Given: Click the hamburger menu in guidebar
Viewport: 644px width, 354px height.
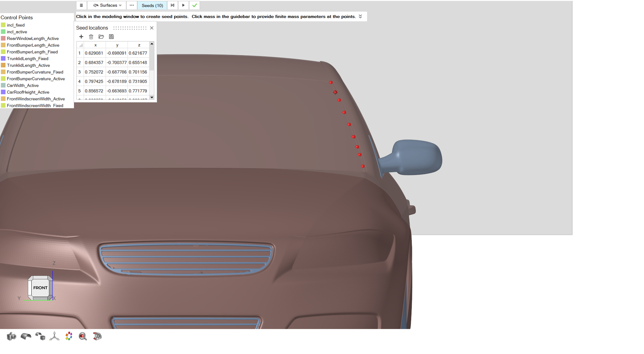Looking at the screenshot, I should 81,5.
